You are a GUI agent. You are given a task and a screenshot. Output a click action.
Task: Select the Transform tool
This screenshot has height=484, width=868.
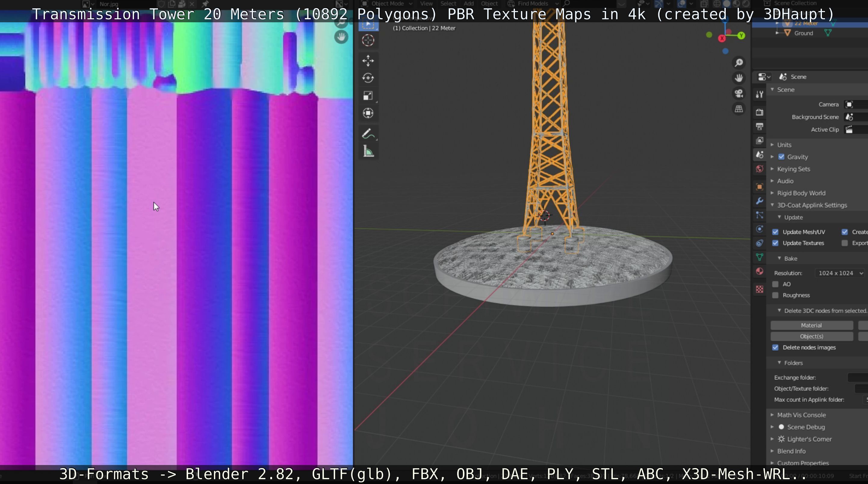[368, 113]
